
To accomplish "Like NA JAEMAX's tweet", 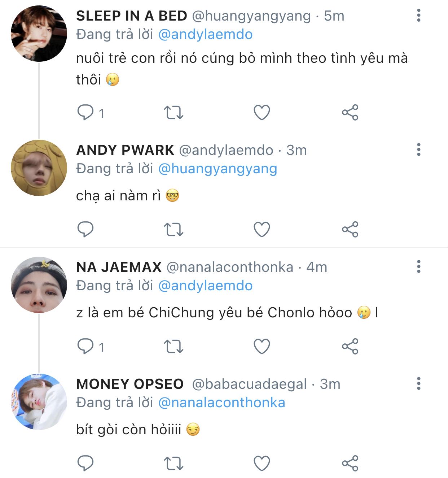I will (262, 346).
